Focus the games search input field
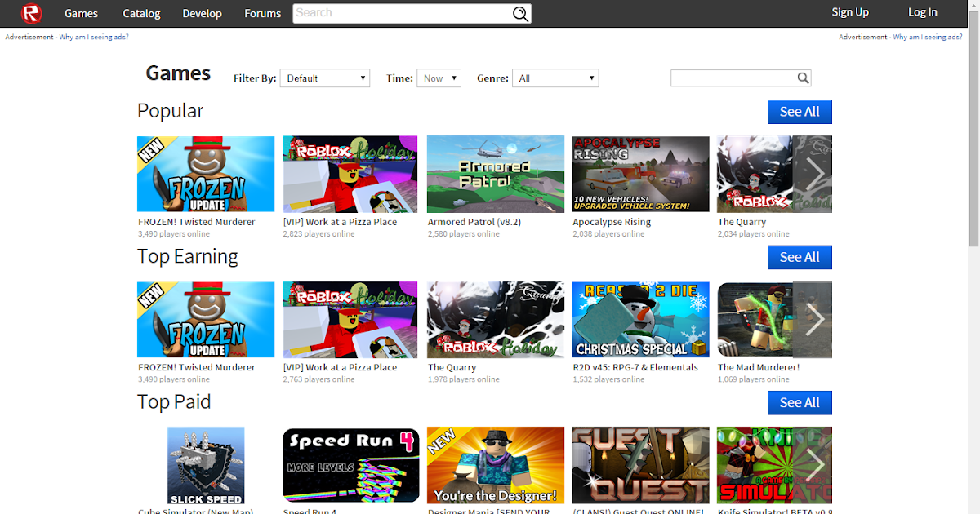Viewport: 980px width, 514px height. tap(733, 78)
